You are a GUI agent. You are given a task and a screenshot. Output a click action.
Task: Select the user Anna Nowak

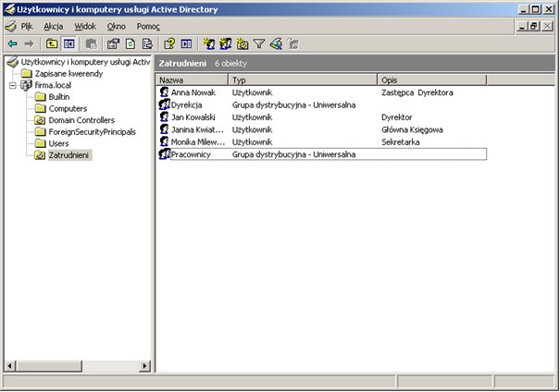pos(193,92)
